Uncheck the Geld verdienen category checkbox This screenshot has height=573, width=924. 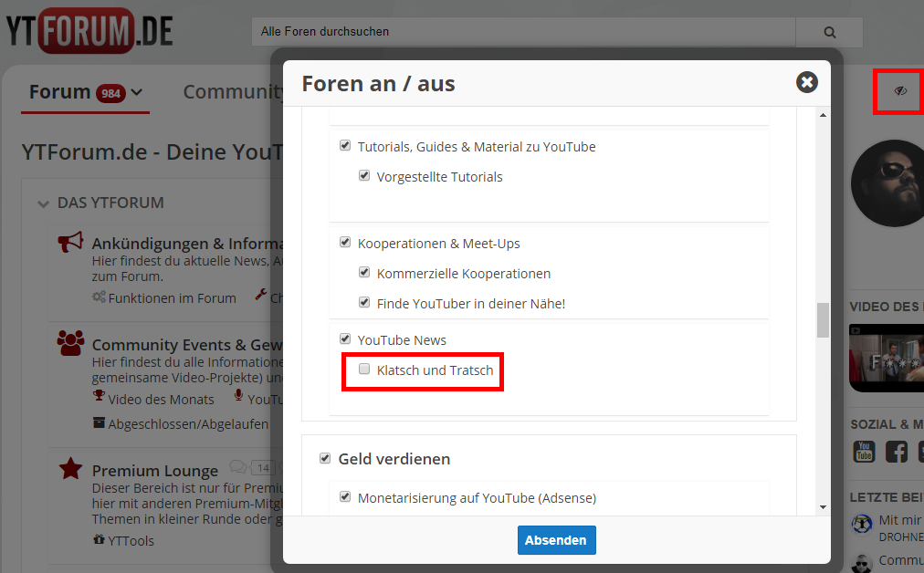pyautogui.click(x=325, y=458)
